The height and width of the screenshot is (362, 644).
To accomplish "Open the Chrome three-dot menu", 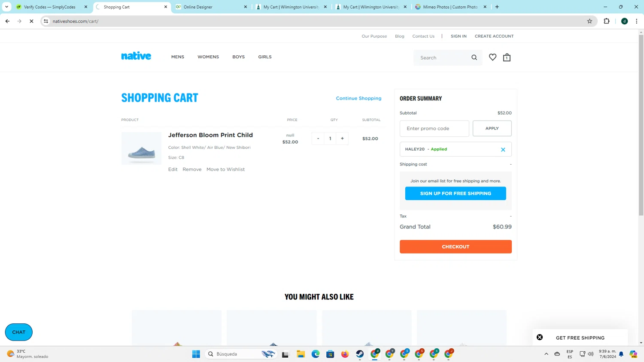I will click(636, 21).
